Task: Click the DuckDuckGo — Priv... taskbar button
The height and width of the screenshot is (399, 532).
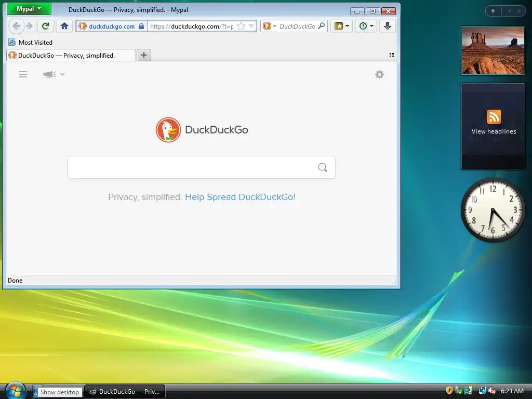Action: (125, 392)
